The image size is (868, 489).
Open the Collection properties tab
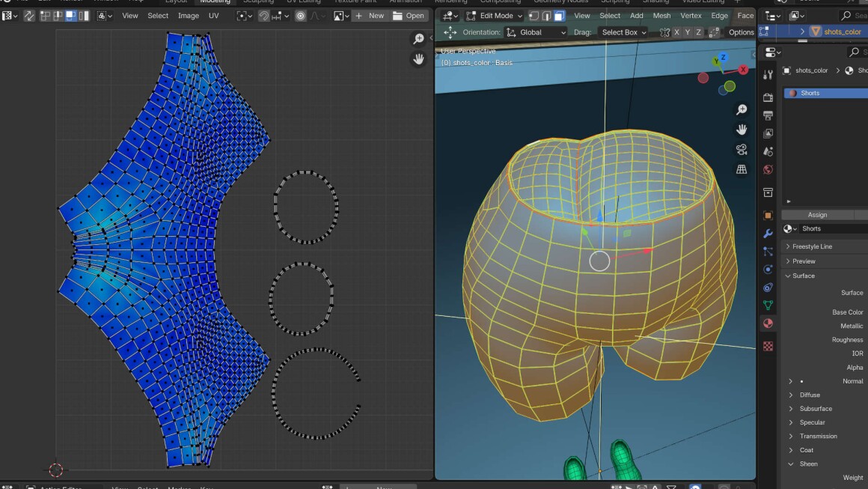(768, 192)
